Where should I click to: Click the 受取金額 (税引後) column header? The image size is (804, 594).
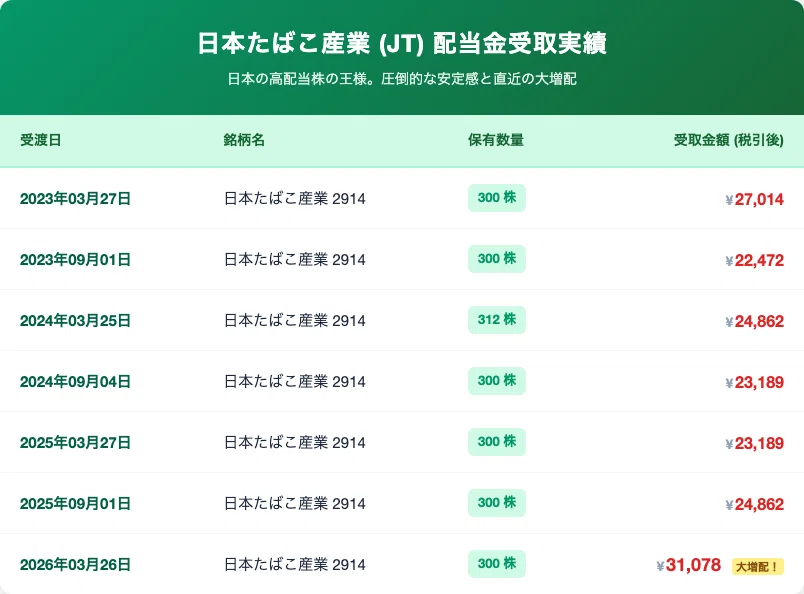(728, 140)
